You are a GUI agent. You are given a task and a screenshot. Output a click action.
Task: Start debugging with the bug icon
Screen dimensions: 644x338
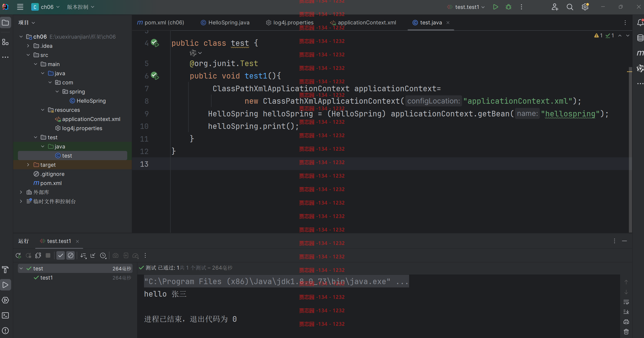508,7
